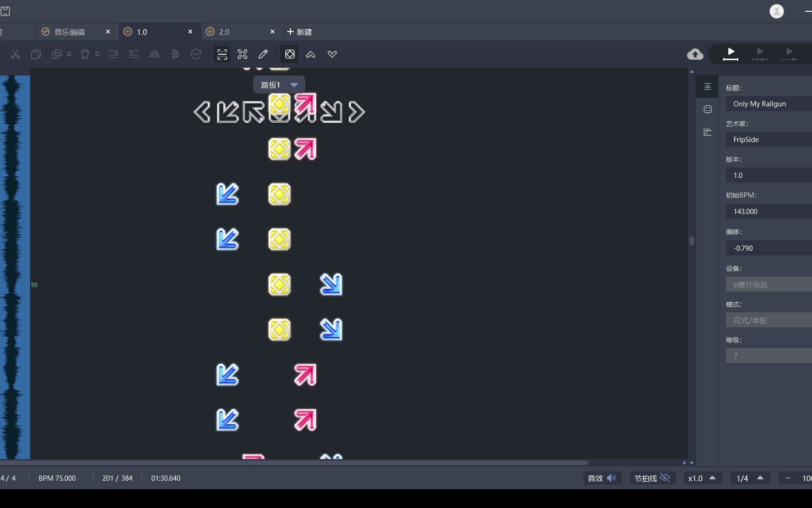The image size is (812, 508).
Task: Switch to the 1.0 chart tab
Action: (x=142, y=32)
